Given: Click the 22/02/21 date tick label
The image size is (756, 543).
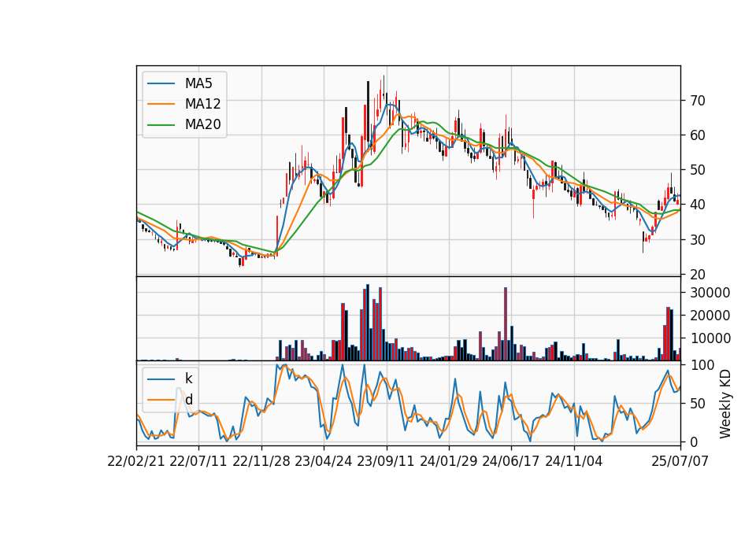Looking at the screenshot, I should point(136,461).
